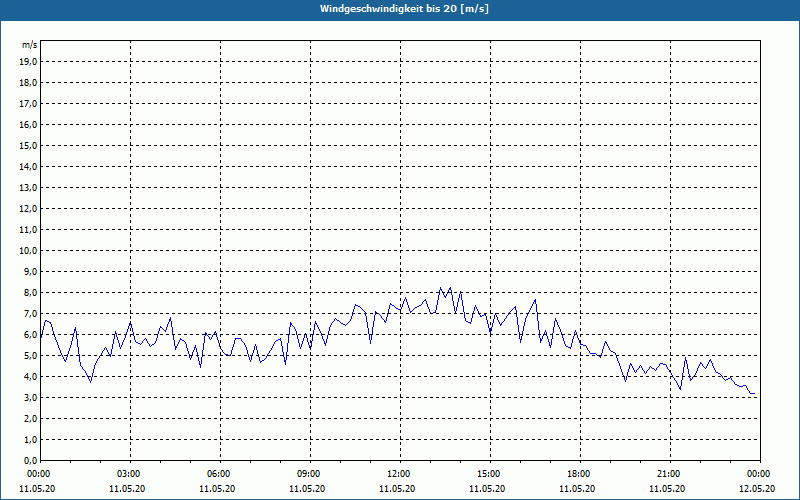Click the wind speed line's final point before midnight
This screenshot has width=800, height=500.
coord(755,394)
